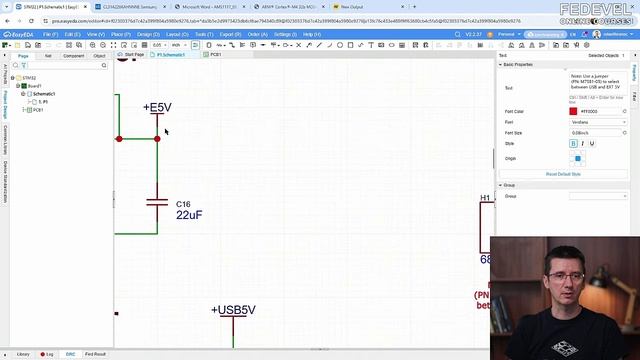640x360 pixels.
Task: Open the Design menu
Action: tap(148, 34)
